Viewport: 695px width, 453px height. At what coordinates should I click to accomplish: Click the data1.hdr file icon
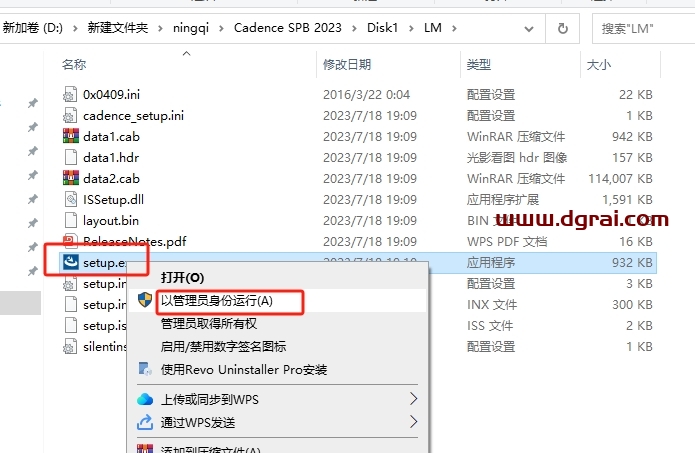(70, 157)
